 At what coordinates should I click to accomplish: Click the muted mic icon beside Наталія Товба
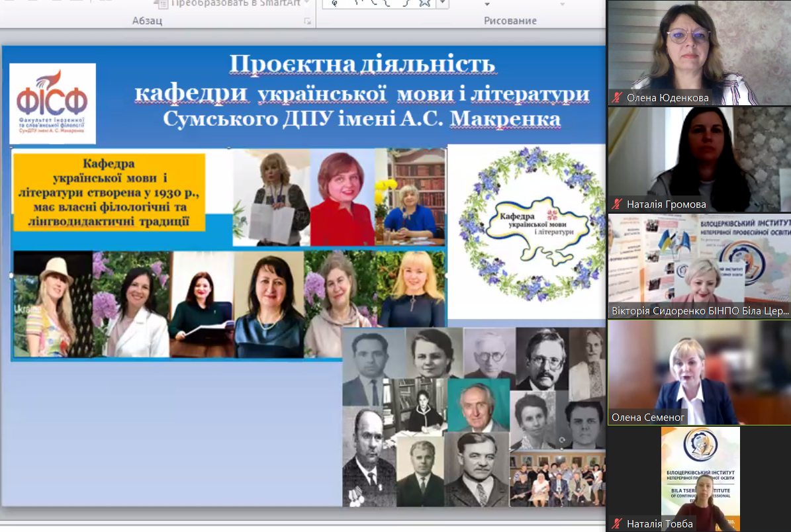click(x=617, y=524)
